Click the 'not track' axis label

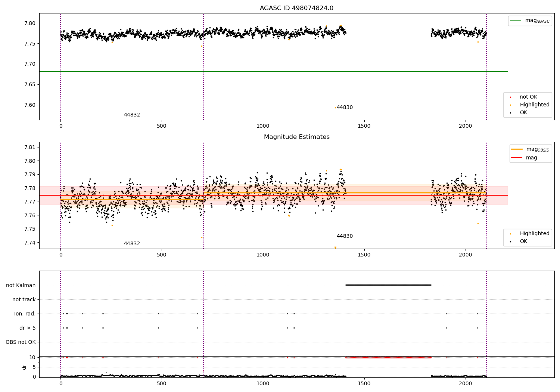(24, 300)
